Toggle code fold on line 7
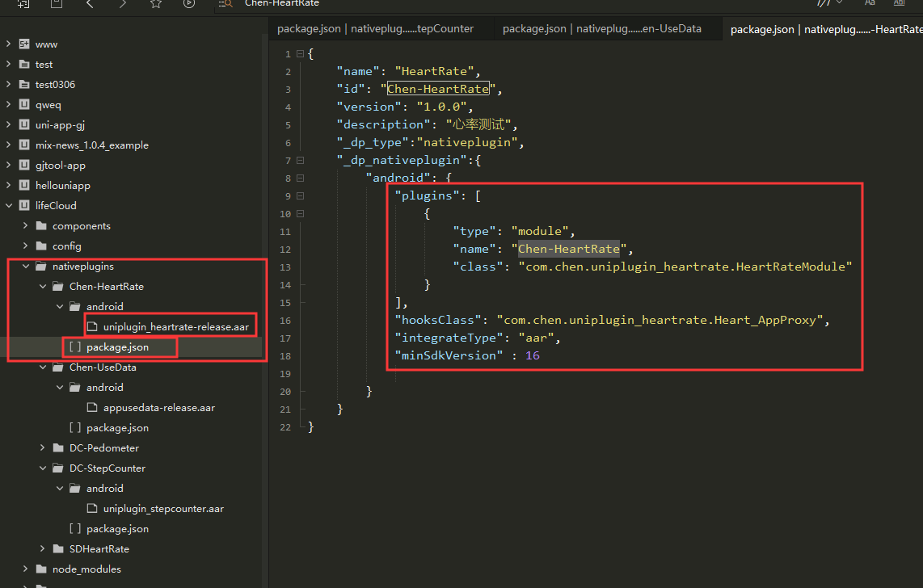923x588 pixels. pos(300,160)
